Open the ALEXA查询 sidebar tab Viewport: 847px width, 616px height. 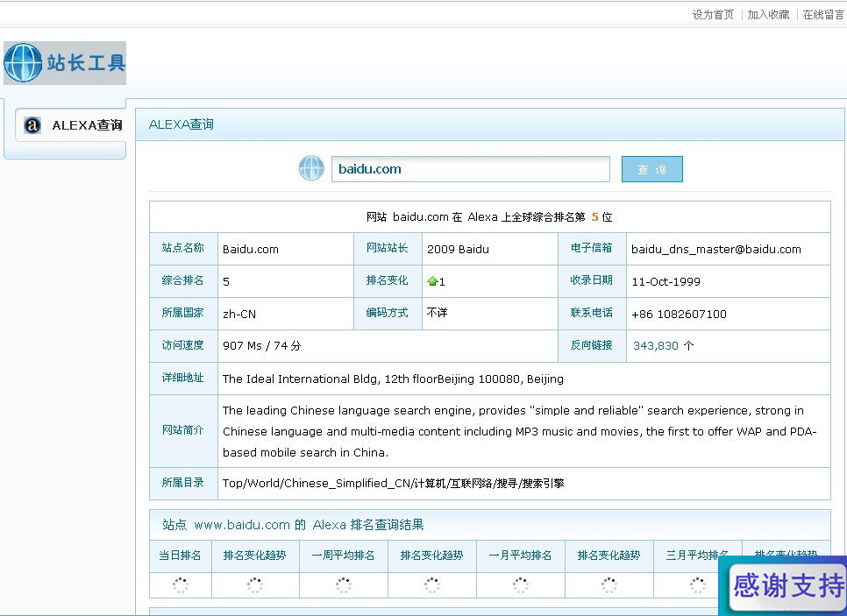pyautogui.click(x=71, y=125)
